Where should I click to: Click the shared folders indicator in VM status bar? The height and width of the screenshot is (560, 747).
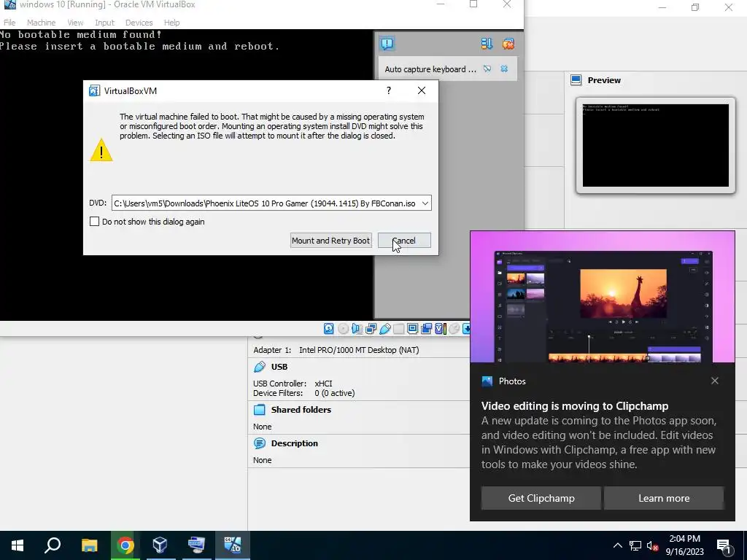pyautogui.click(x=399, y=329)
